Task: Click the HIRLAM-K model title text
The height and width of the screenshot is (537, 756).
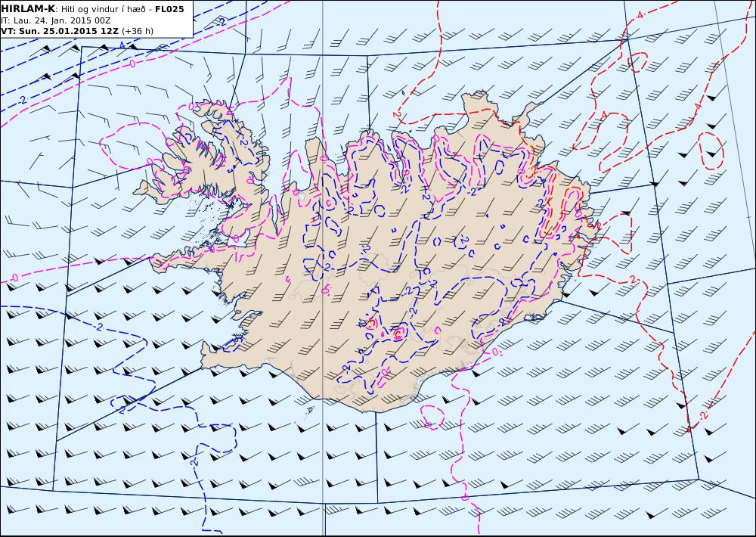Action: pyautogui.click(x=29, y=9)
